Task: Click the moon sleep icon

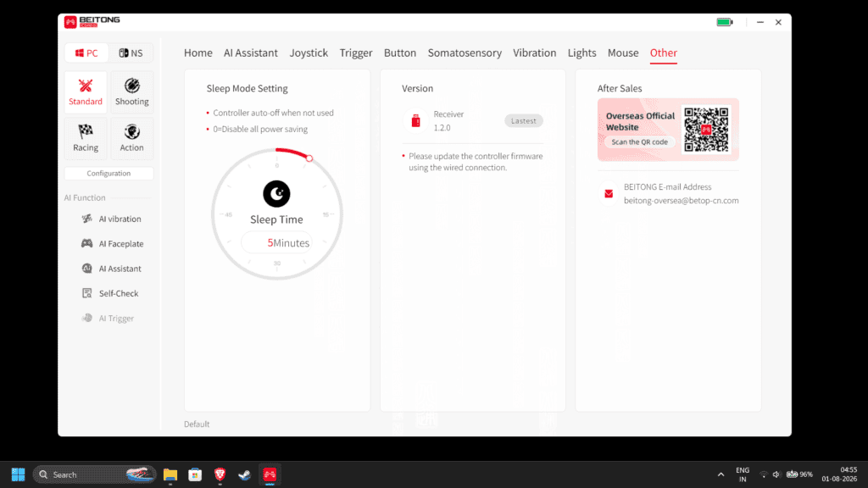Action: point(276,194)
